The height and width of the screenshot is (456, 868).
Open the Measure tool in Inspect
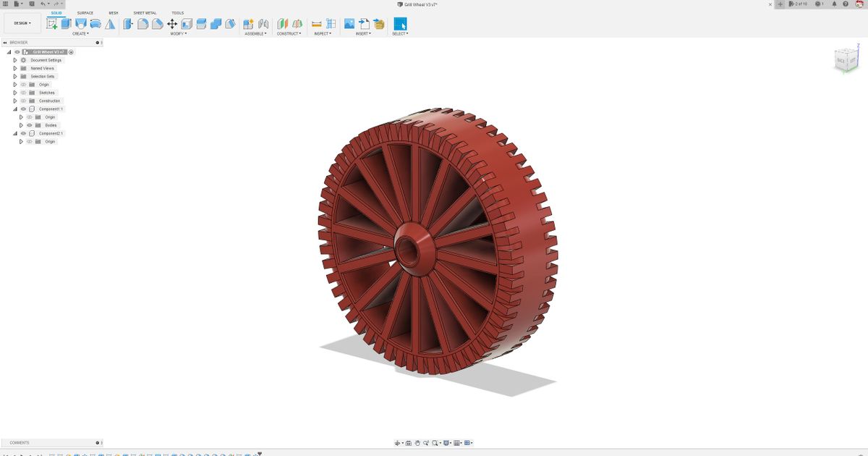click(x=317, y=22)
